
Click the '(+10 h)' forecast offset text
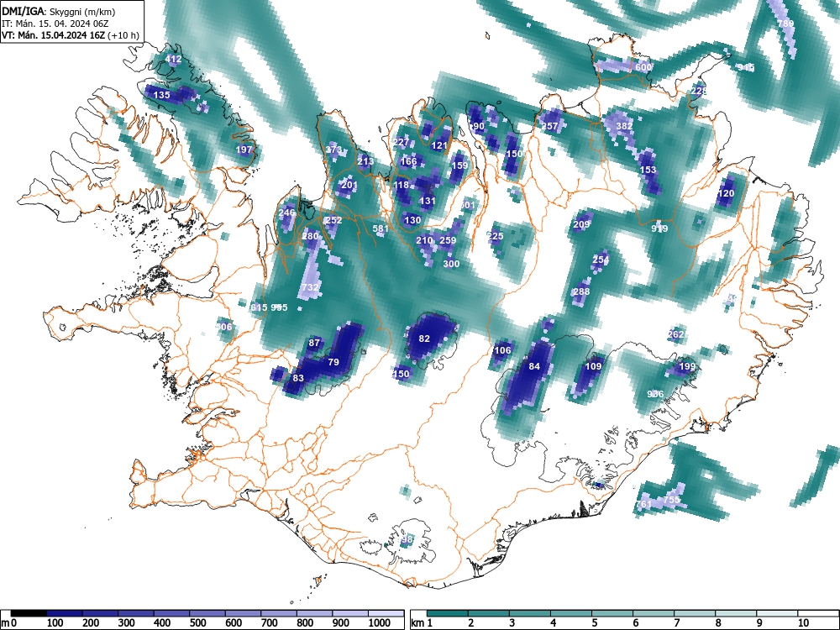(x=123, y=35)
